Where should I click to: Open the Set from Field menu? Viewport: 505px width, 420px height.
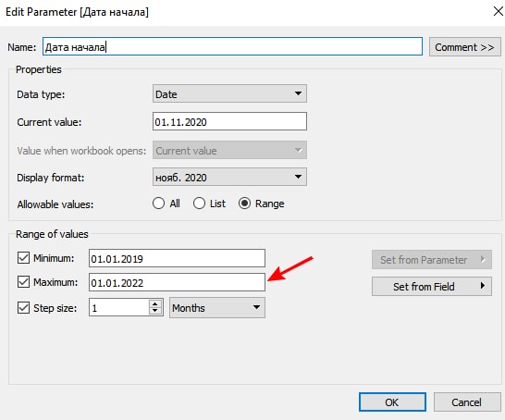pyautogui.click(x=432, y=286)
